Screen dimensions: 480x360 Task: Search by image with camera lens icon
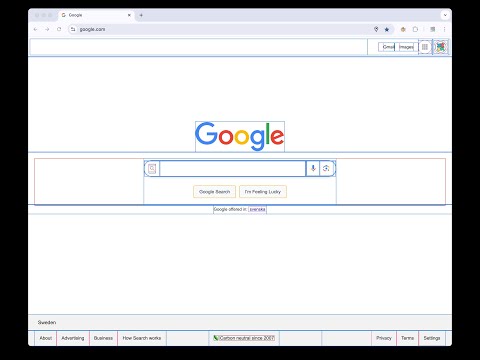coord(326,168)
